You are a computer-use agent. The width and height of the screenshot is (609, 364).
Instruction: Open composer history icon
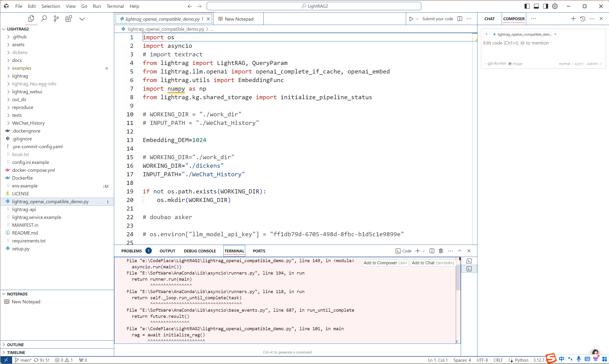tap(583, 19)
